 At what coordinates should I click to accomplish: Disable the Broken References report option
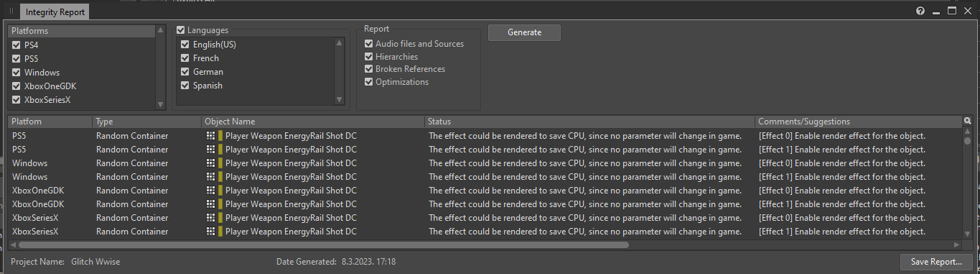pos(369,69)
